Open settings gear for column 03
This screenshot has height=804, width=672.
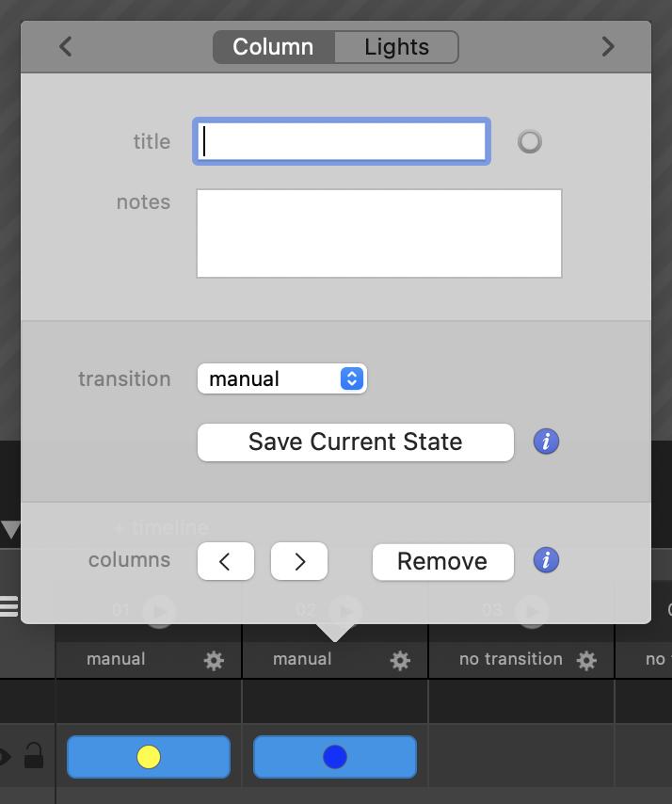click(x=586, y=661)
